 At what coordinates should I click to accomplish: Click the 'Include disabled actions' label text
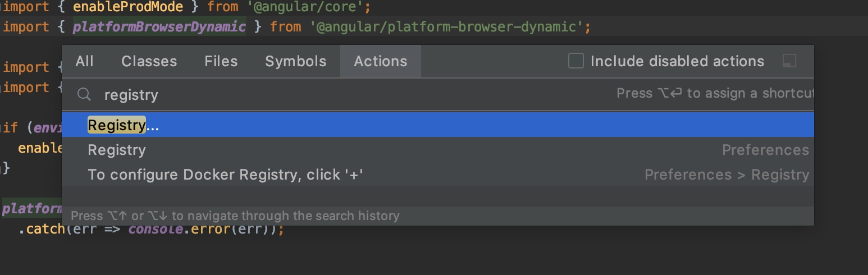point(677,61)
